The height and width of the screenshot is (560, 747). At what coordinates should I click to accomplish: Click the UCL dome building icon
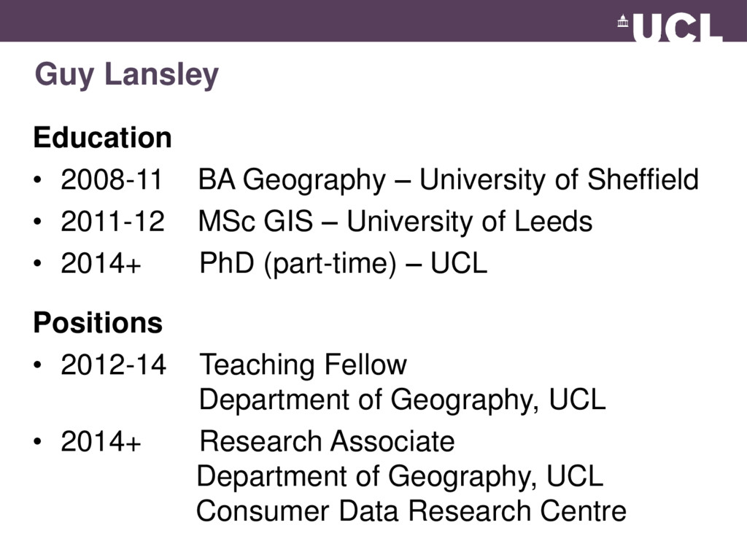623,21
